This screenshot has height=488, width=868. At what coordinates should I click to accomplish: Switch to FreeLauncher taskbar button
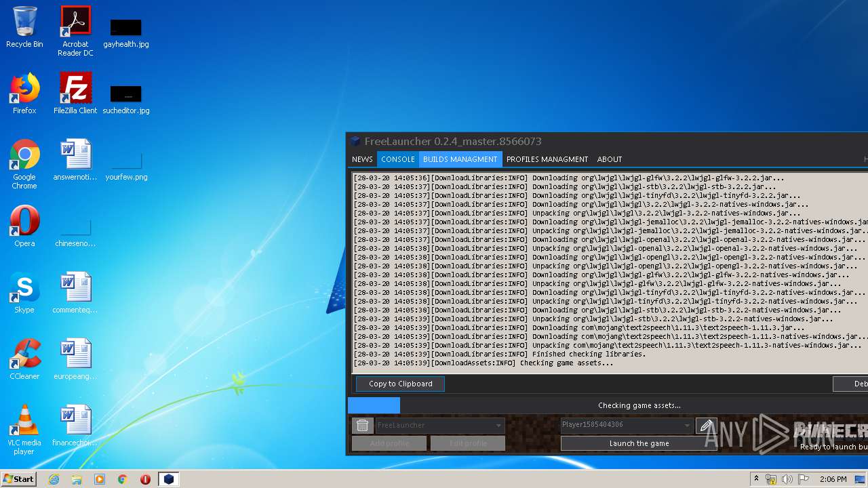click(169, 479)
